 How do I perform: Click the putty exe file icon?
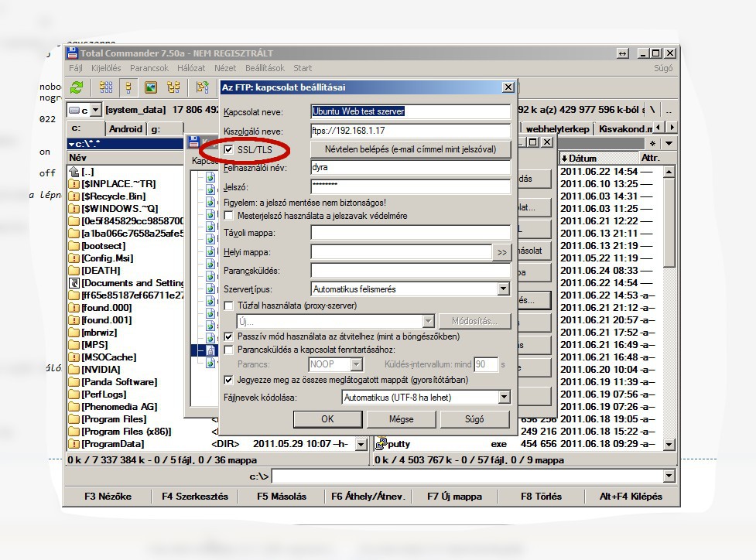tap(381, 444)
